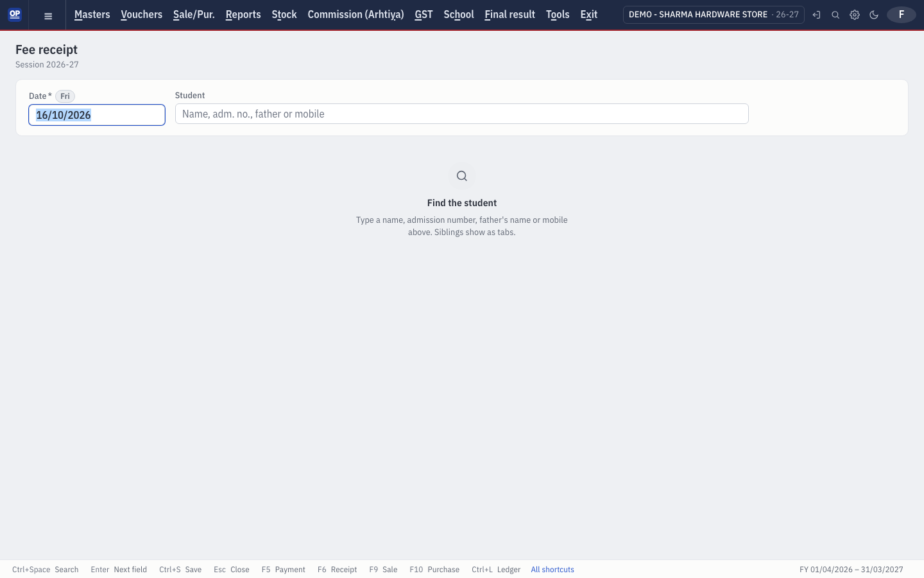The height and width of the screenshot is (578, 924).
Task: Click the logout arrow icon
Action: 816,15
